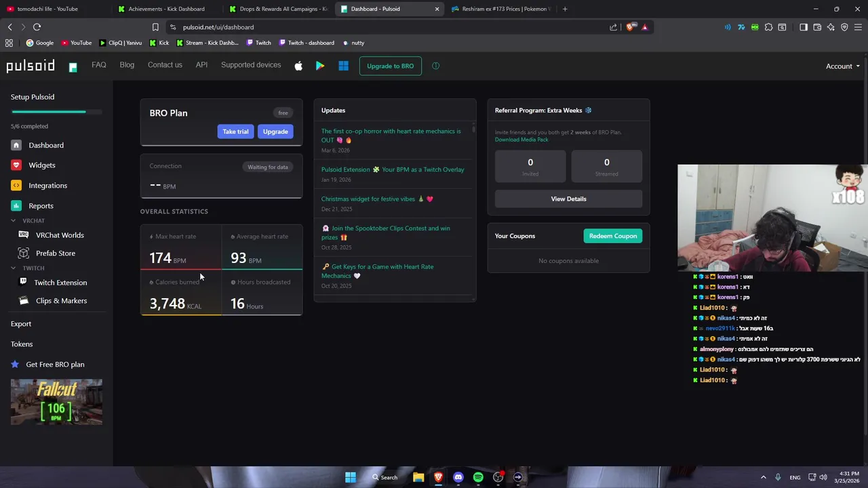
Task: Switch to the Drops & Rewards tab
Action: coord(278,9)
